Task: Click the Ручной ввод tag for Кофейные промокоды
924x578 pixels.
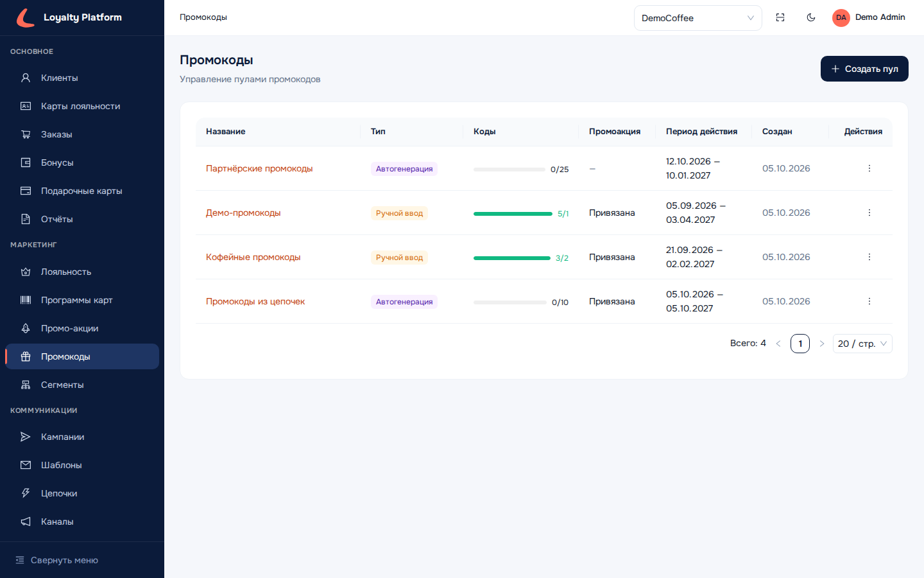Action: point(399,258)
